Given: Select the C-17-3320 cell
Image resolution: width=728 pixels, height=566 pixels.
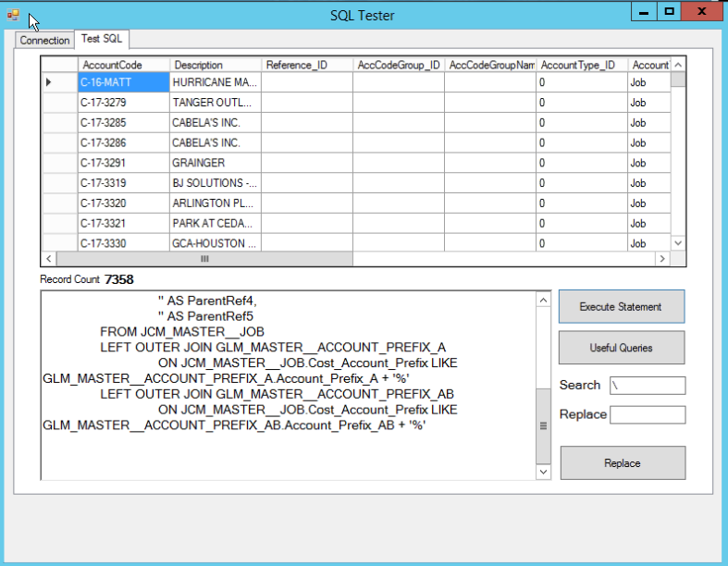Looking at the screenshot, I should [x=124, y=203].
